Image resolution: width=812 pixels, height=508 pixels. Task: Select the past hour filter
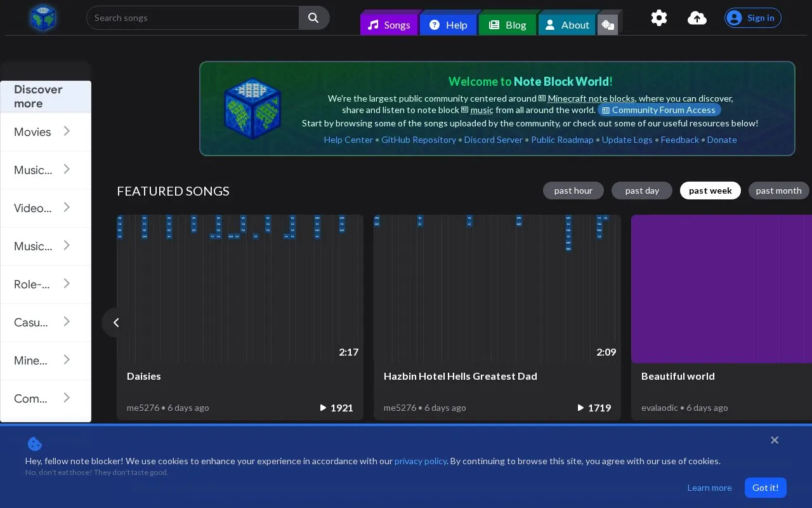[573, 190]
